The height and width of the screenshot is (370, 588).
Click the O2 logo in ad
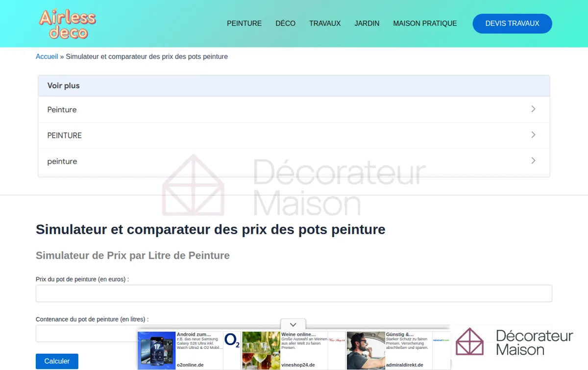[232, 340]
